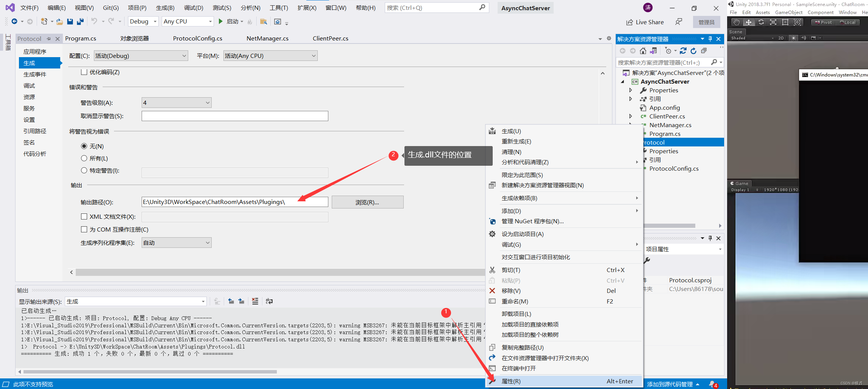Screen dimensions: 868x389
Task: Click the green Start debugging arrow
Action: click(x=220, y=22)
